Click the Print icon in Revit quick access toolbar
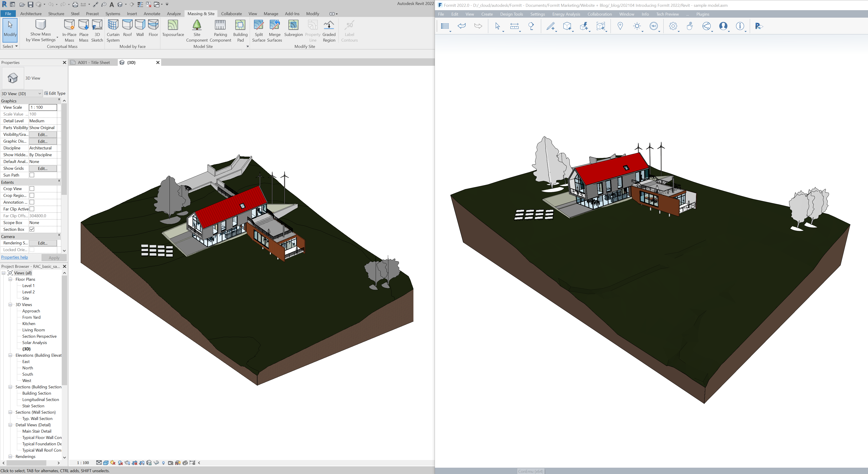The image size is (868, 474). tap(75, 4)
